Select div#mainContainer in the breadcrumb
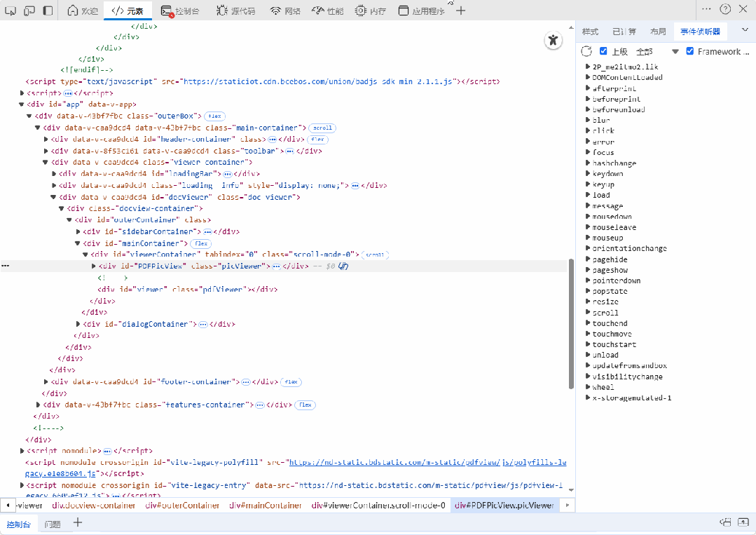The width and height of the screenshot is (756, 535). click(266, 506)
